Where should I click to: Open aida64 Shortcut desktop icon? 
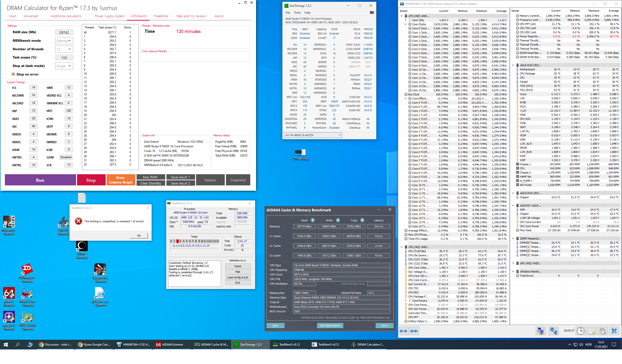point(9,297)
